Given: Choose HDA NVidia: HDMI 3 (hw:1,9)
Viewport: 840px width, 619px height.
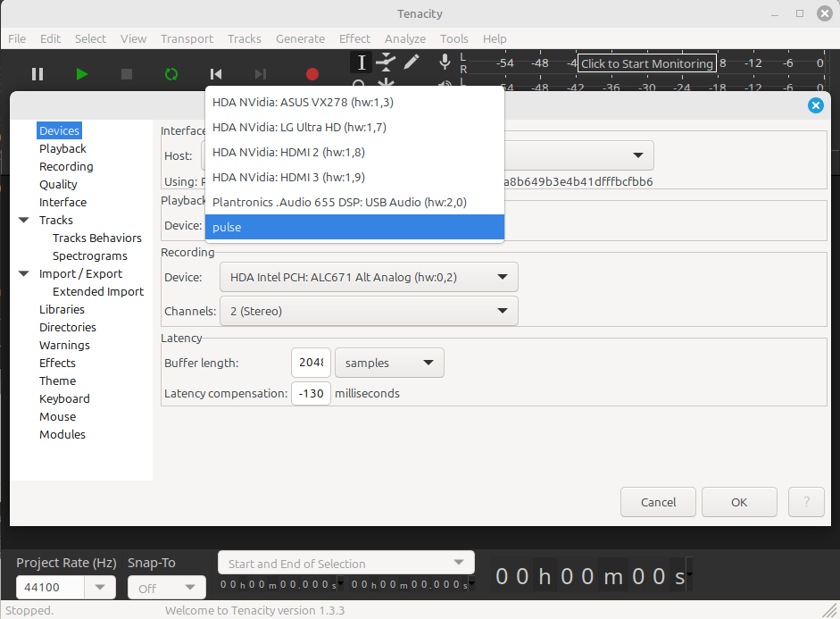Looking at the screenshot, I should 354,177.
